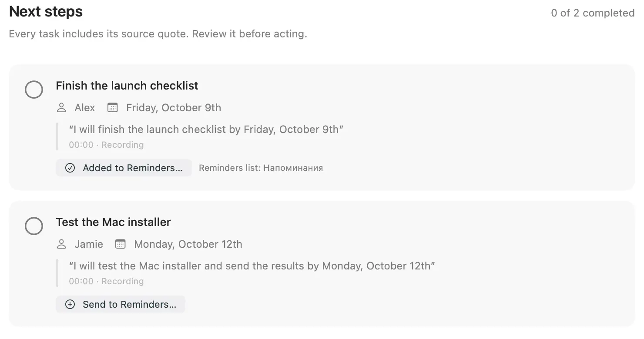Click the calendar icon beside Monday, October 12th
The image size is (644, 339).
pos(121,244)
